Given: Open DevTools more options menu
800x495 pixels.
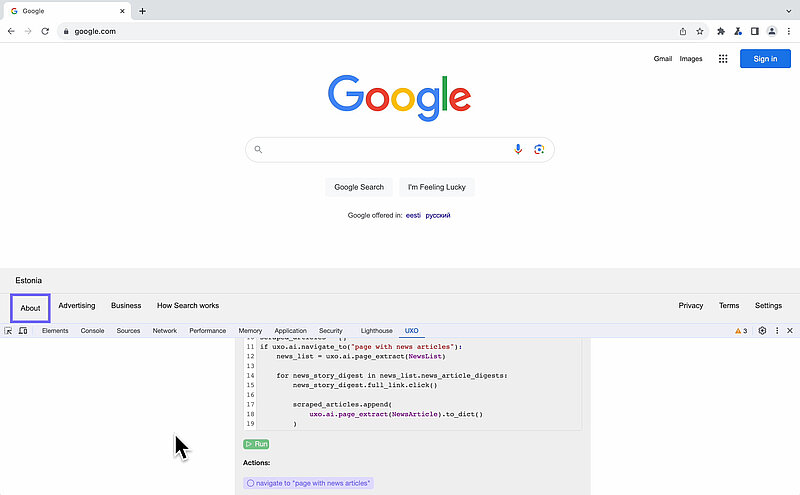Looking at the screenshot, I should [776, 330].
